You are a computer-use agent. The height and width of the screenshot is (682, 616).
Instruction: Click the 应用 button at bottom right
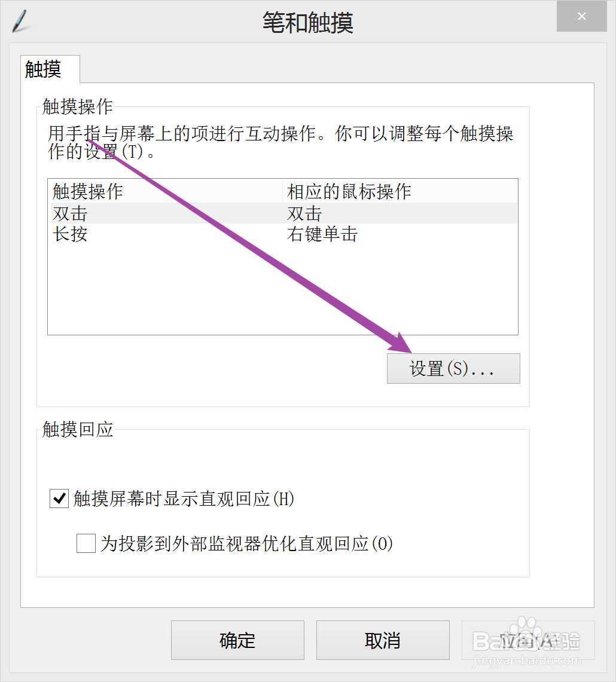tap(527, 640)
